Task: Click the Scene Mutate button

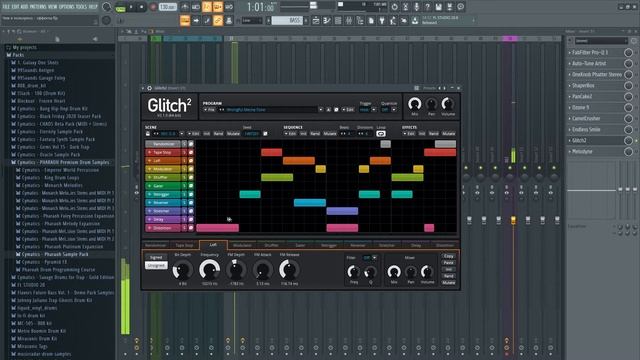Action: pyautogui.click(x=233, y=134)
